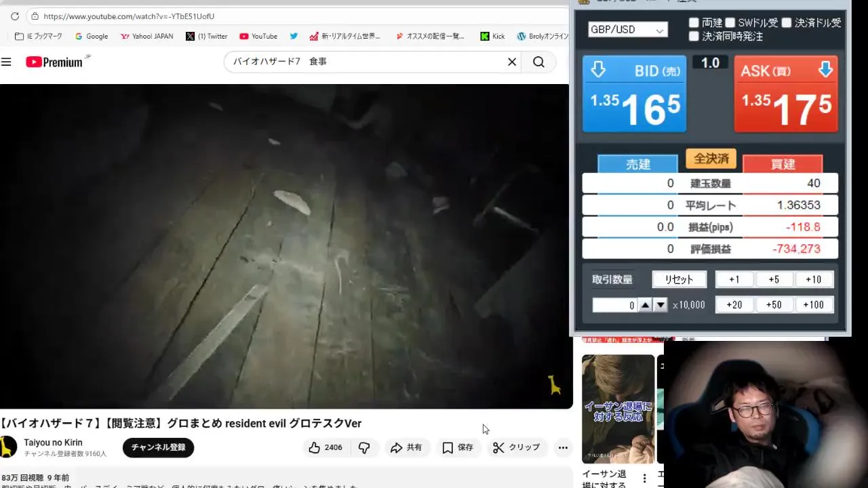This screenshot has width=868, height=488.
Task: Open the 新・リアルタイム世界 bookmark
Action: point(345,37)
